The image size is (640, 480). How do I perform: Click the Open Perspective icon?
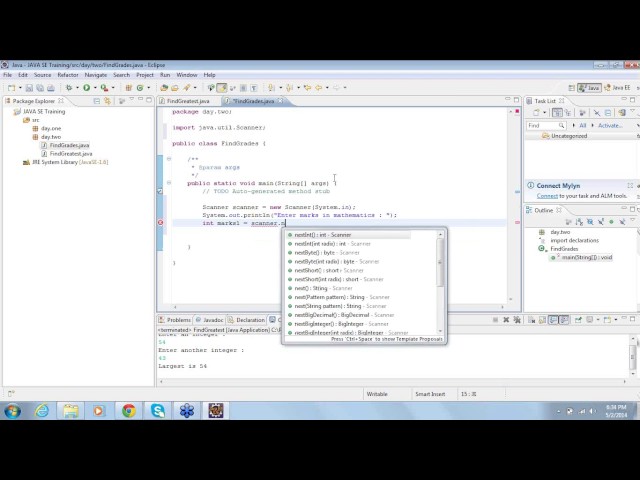tap(571, 88)
